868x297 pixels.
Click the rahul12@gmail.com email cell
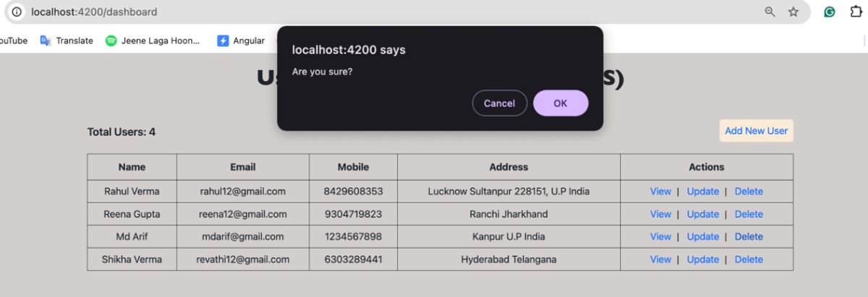tap(242, 191)
